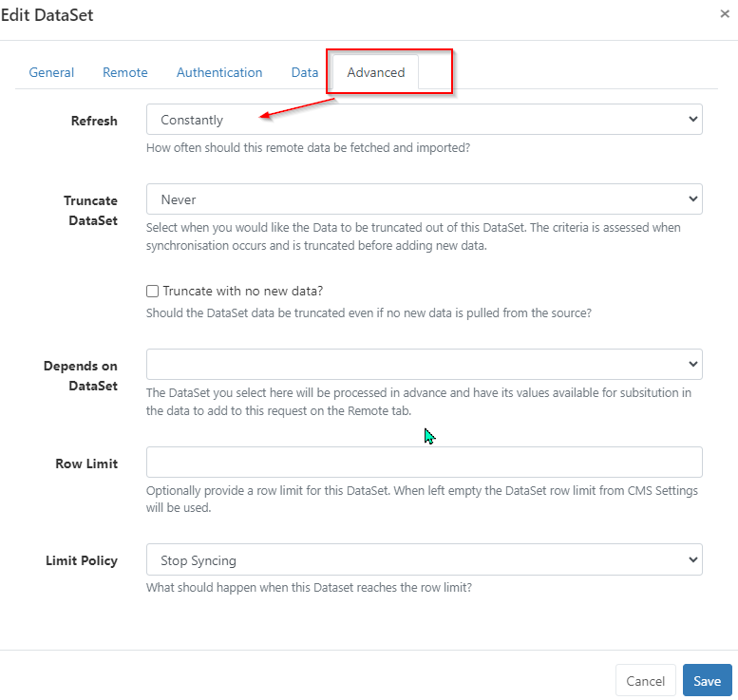This screenshot has width=738, height=700.
Task: Select the Data tab
Action: pos(305,72)
